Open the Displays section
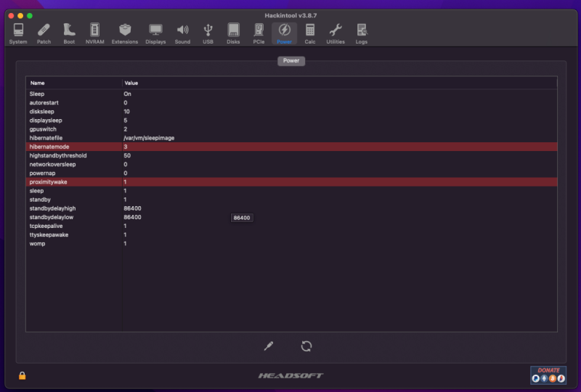The height and width of the screenshot is (392, 581). pyautogui.click(x=155, y=33)
